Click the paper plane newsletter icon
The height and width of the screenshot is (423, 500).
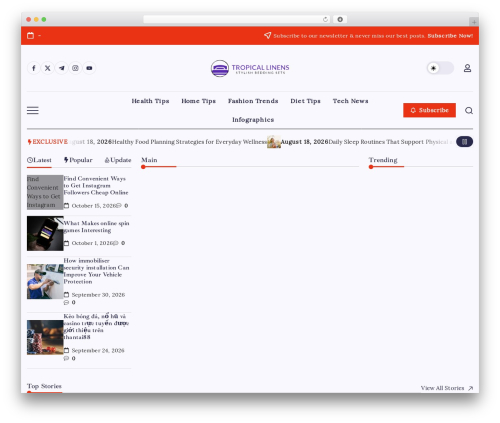coord(267,35)
